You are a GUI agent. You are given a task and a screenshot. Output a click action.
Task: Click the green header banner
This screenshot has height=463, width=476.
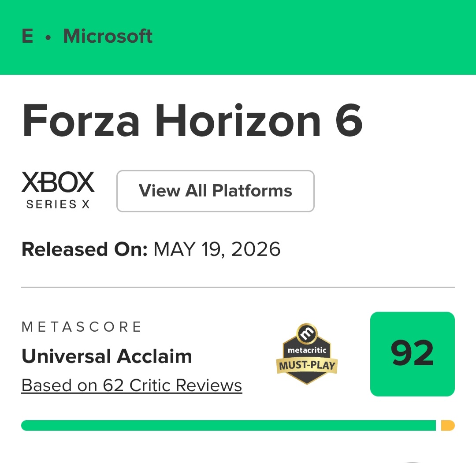(x=238, y=37)
